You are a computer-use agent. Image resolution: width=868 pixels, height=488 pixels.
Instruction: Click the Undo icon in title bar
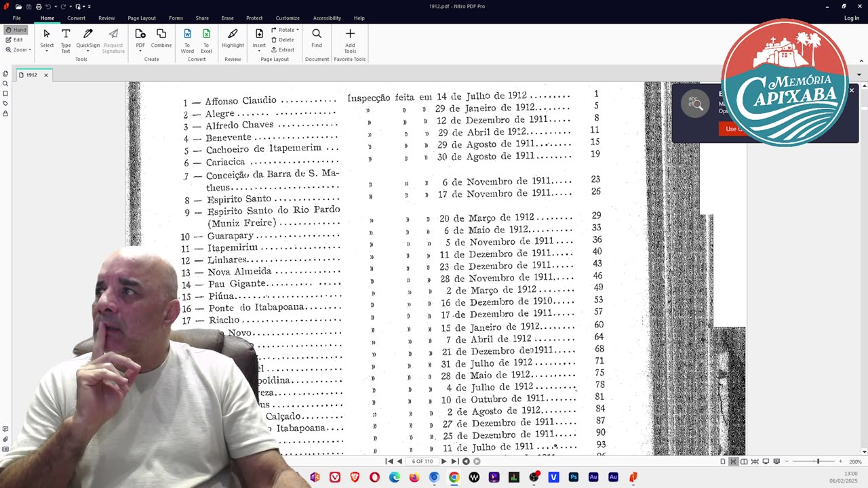pos(48,7)
